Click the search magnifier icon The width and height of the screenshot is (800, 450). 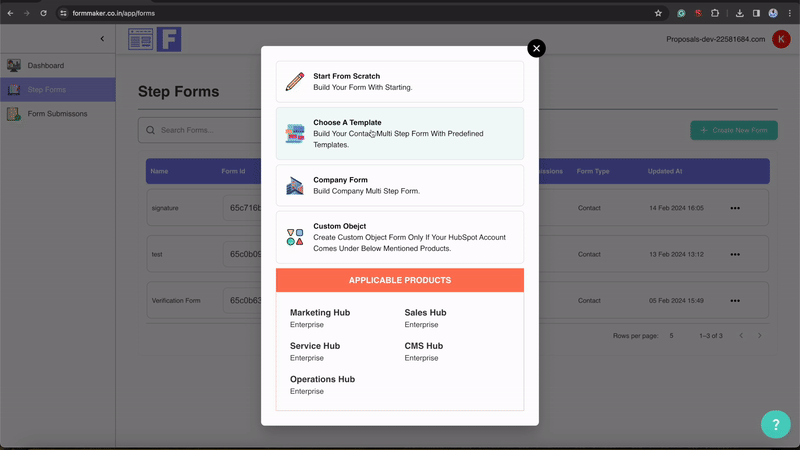pos(151,130)
